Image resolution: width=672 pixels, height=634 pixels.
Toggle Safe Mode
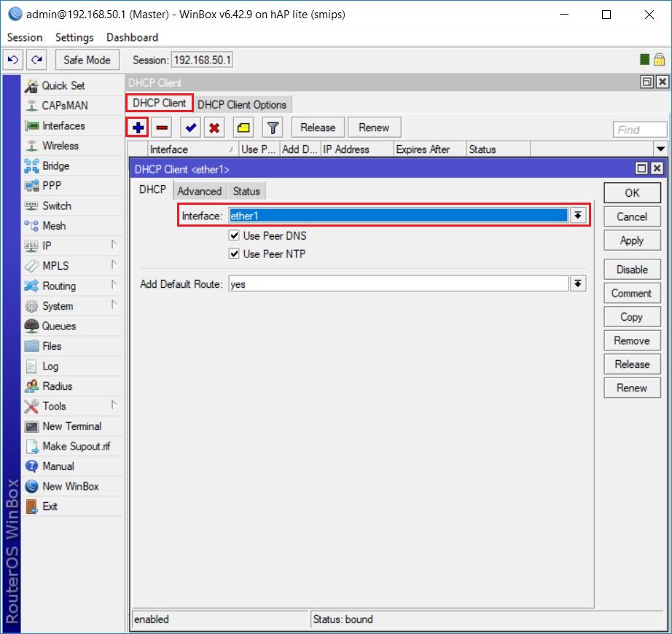pyautogui.click(x=87, y=60)
